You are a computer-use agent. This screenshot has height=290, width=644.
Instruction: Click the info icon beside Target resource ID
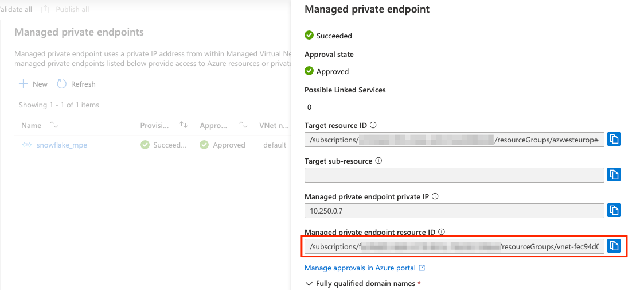[x=373, y=125]
